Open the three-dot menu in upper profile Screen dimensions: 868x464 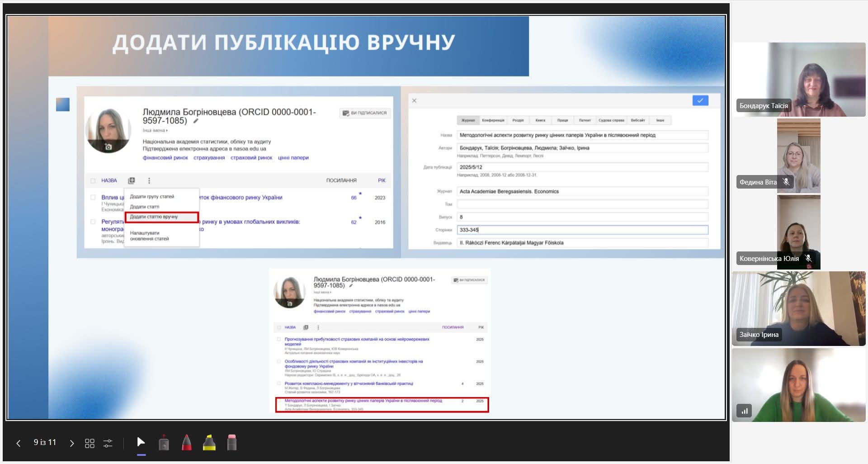click(x=149, y=181)
